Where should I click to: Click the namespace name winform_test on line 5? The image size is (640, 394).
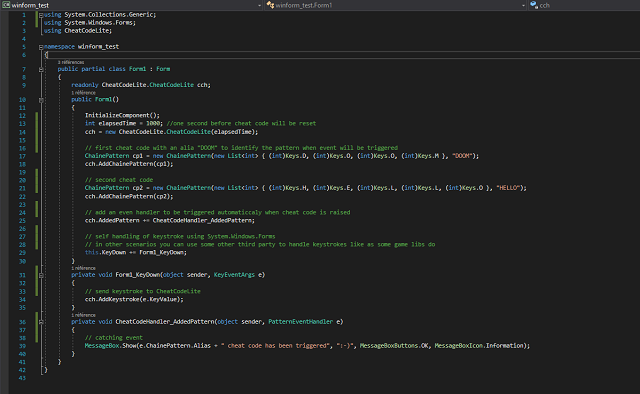coord(98,47)
